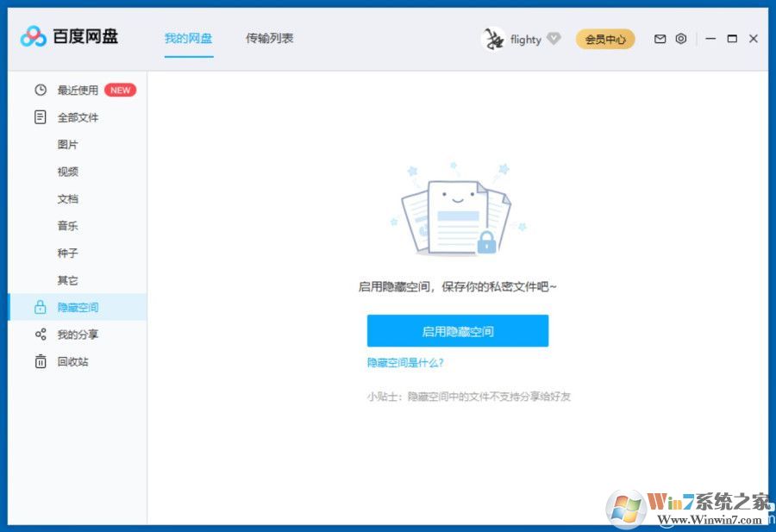Switch to the 传输列表 transfer list tab
The image size is (776, 532).
[269, 38]
